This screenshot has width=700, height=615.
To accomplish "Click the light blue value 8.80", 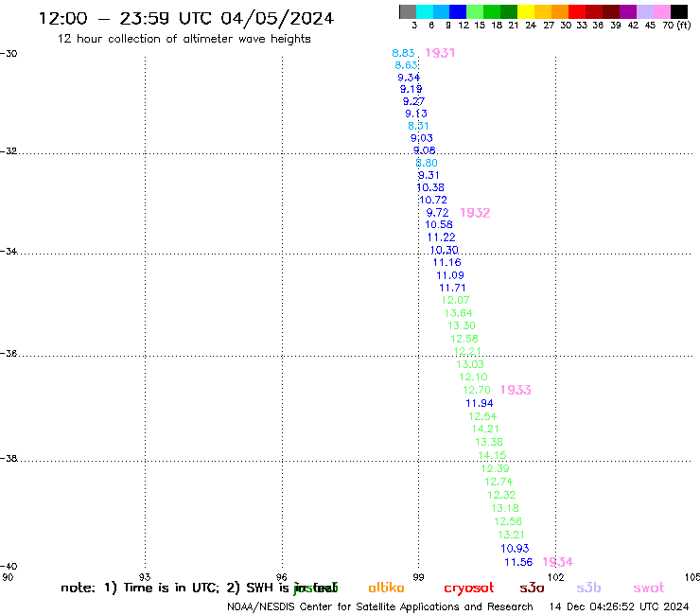I will coord(427,163).
